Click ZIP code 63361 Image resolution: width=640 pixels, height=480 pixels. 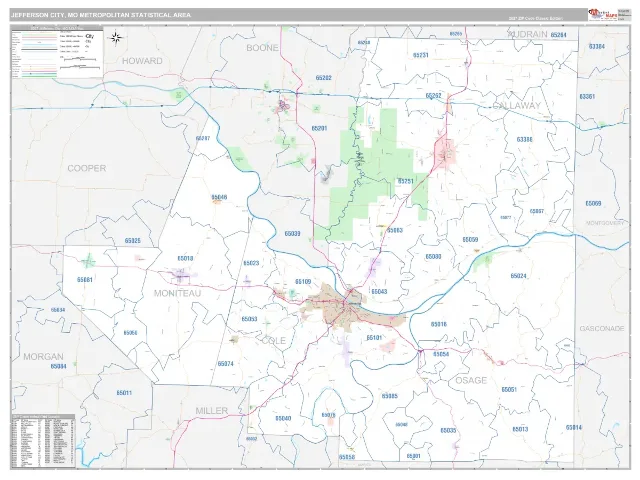coord(587,97)
